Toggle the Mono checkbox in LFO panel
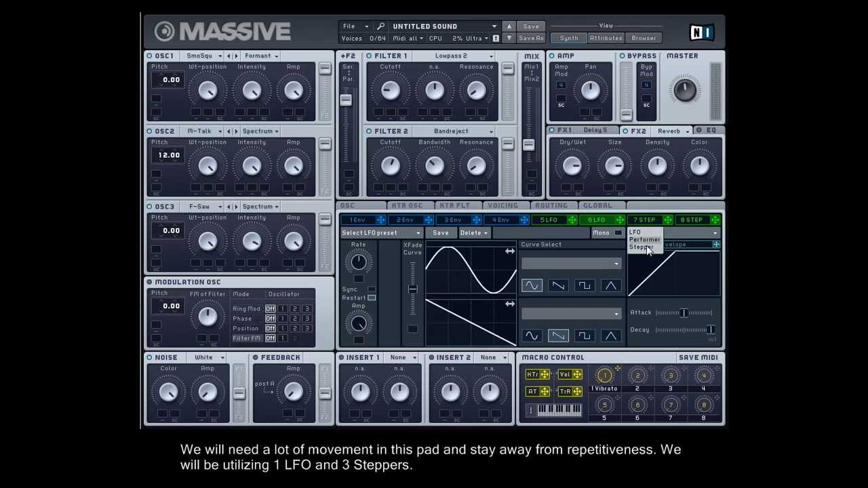 [x=618, y=233]
